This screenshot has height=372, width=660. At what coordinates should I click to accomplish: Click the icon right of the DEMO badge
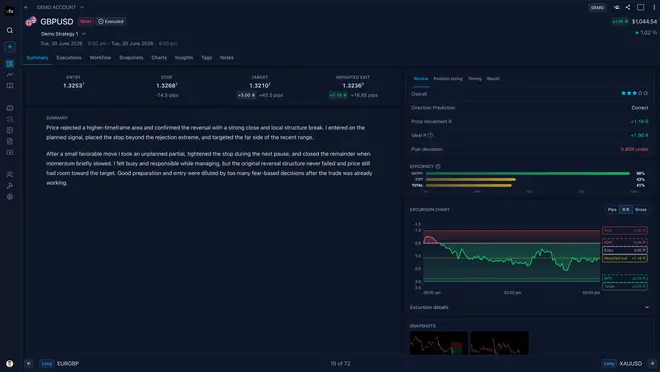click(x=617, y=7)
